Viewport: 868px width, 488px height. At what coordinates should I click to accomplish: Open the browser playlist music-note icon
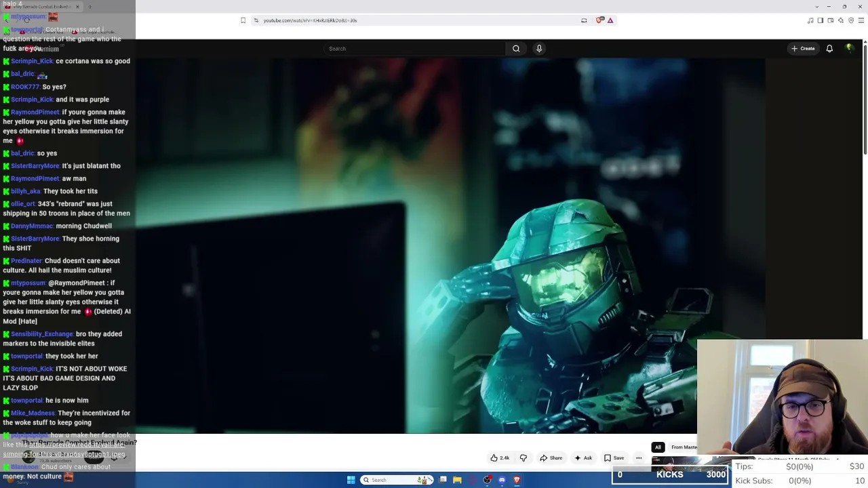click(x=810, y=20)
